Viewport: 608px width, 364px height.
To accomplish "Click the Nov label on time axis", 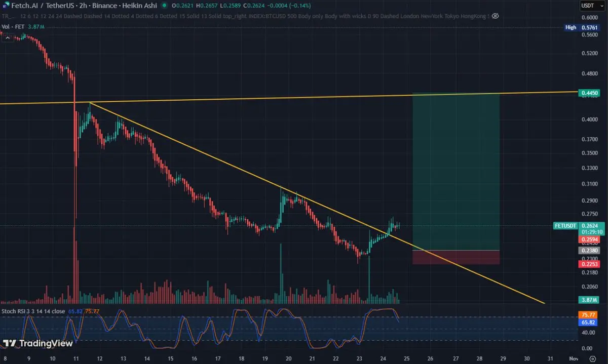I will point(574,358).
